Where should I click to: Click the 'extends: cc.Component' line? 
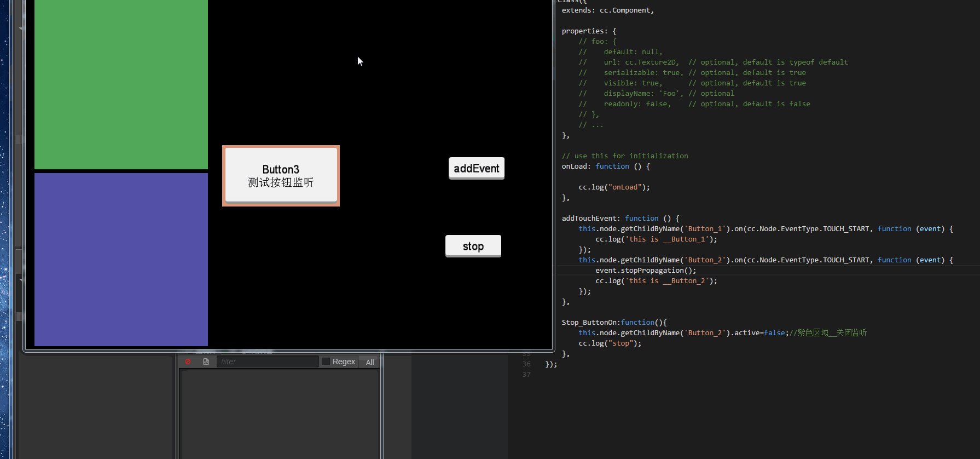(x=607, y=10)
